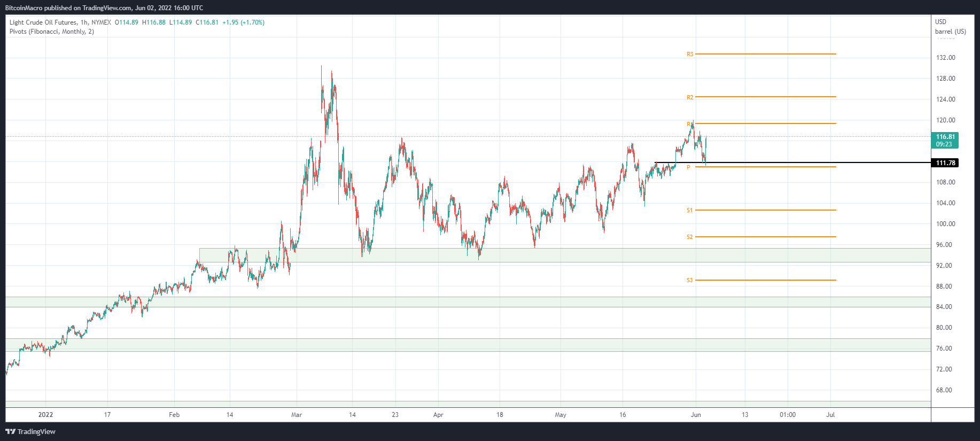The height and width of the screenshot is (441, 980).
Task: Click the S1 pivot label
Action: coord(690,210)
